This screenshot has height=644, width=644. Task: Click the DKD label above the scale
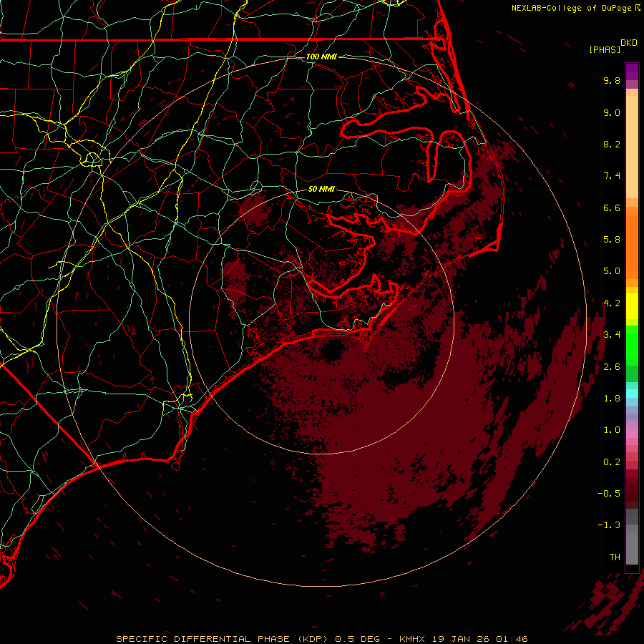point(629,43)
